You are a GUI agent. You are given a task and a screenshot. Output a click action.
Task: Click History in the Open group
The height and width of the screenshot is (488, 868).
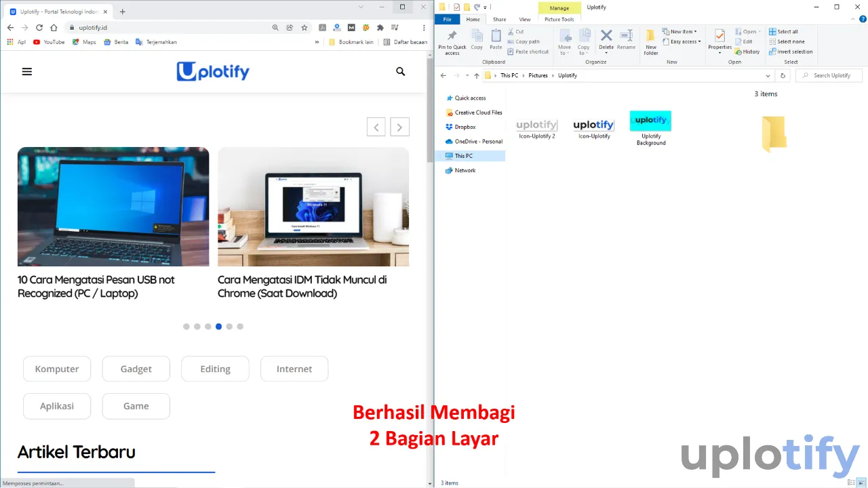[x=747, y=52]
